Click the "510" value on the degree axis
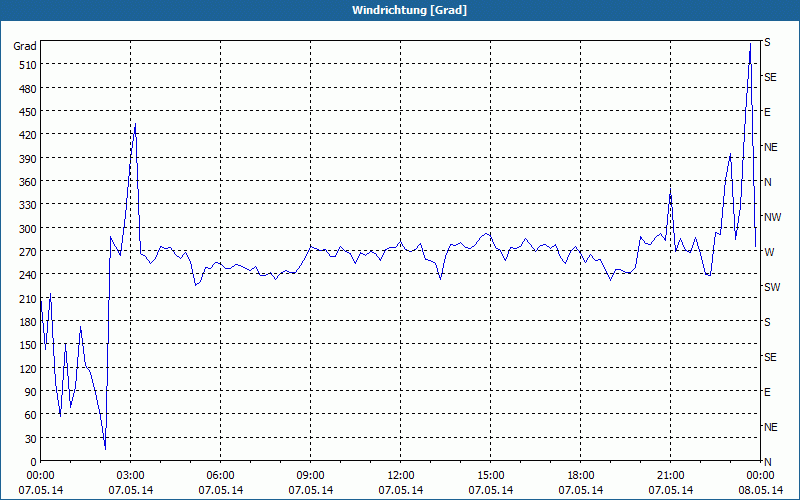Viewport: 800px width, 500px height. point(28,65)
